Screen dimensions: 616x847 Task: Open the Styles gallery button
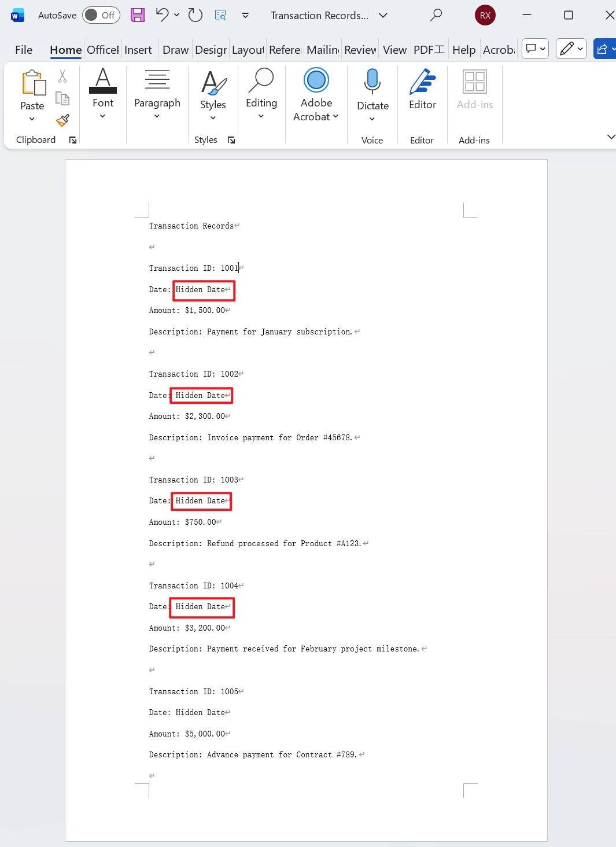(x=213, y=95)
